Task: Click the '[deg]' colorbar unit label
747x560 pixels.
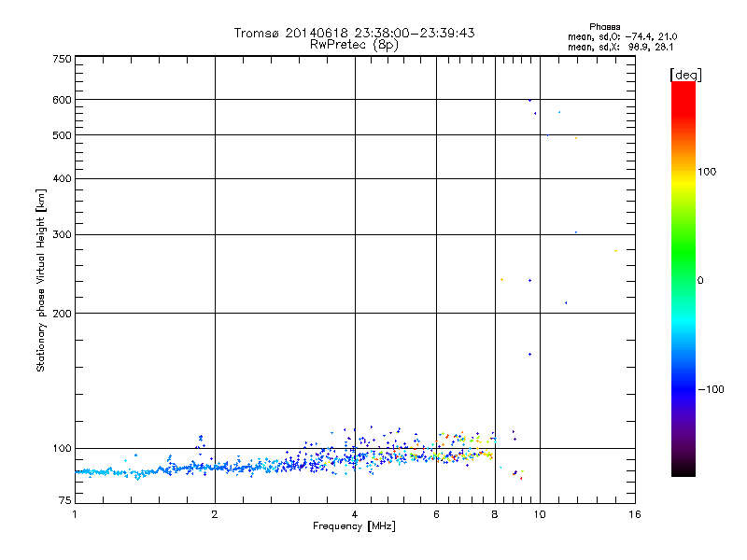Action: coord(685,75)
